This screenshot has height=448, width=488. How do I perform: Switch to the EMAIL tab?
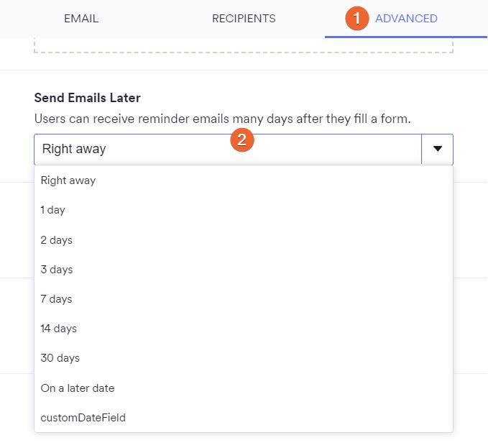[x=81, y=19]
